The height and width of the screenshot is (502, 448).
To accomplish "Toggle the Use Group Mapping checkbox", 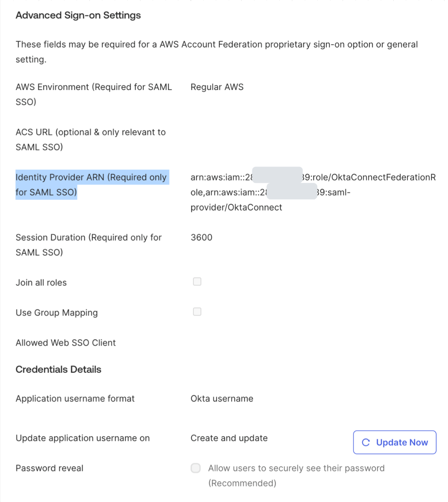I will pos(197,312).
